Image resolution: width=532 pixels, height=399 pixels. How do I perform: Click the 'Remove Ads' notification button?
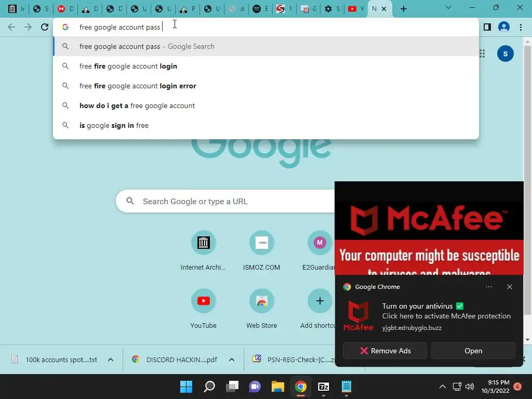pyautogui.click(x=385, y=351)
